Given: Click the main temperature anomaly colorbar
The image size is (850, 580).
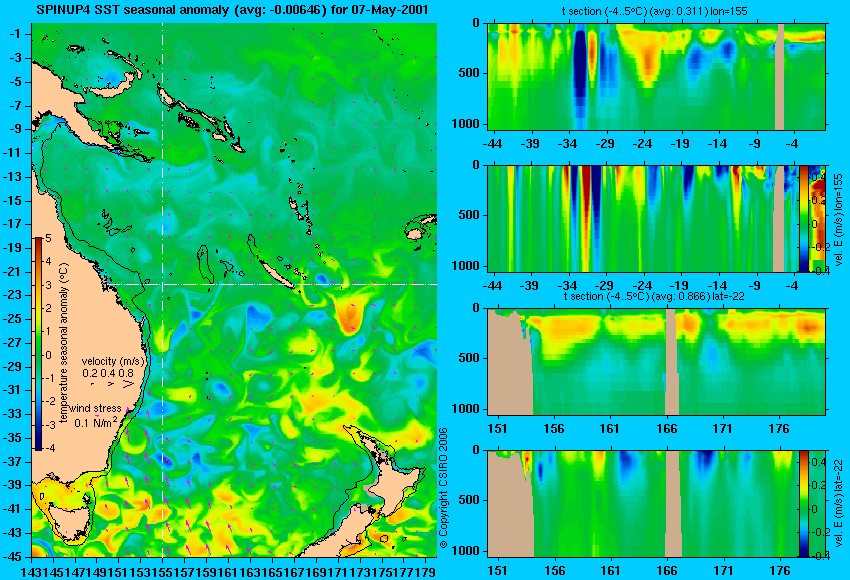Looking at the screenshot, I should (x=39, y=344).
